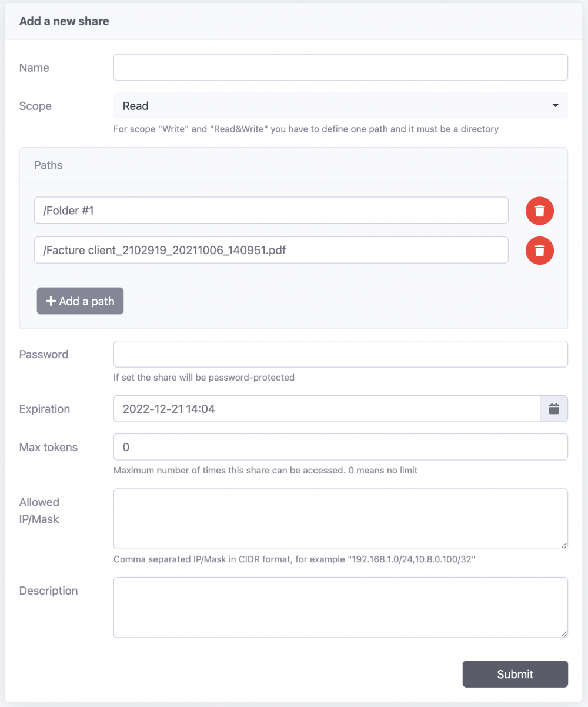Click the Expiration label
This screenshot has width=588, height=707.
click(44, 409)
